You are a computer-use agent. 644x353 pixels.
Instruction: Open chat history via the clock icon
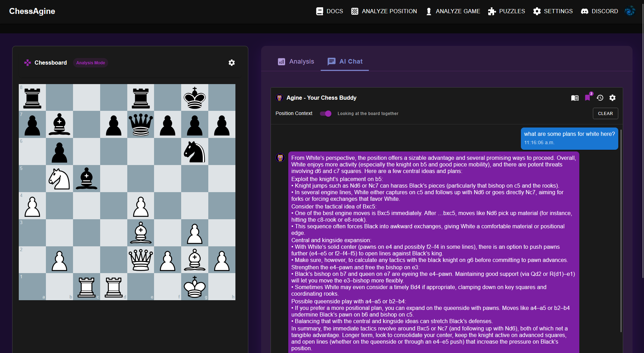click(600, 98)
